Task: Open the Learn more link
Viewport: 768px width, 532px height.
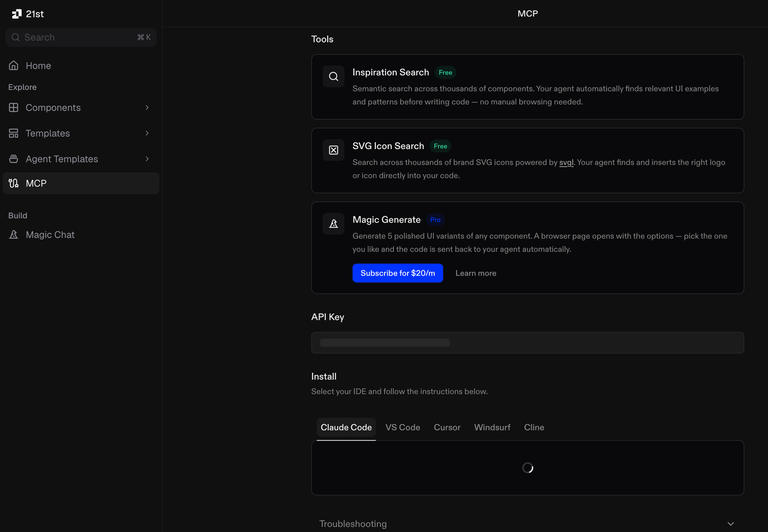Action: point(476,273)
